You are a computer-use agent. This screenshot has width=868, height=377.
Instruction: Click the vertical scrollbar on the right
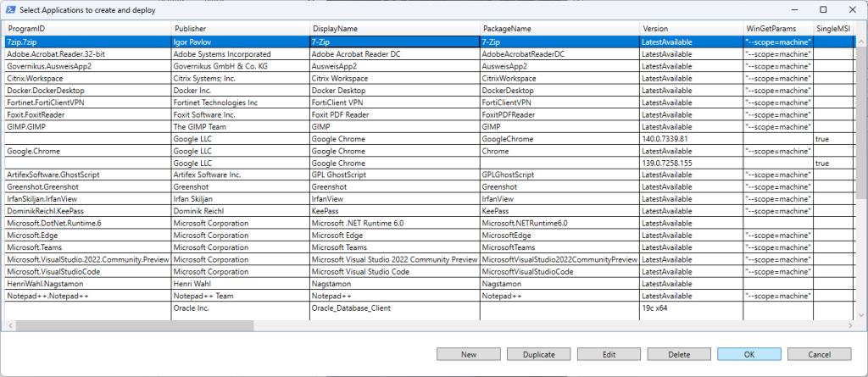coord(860,119)
